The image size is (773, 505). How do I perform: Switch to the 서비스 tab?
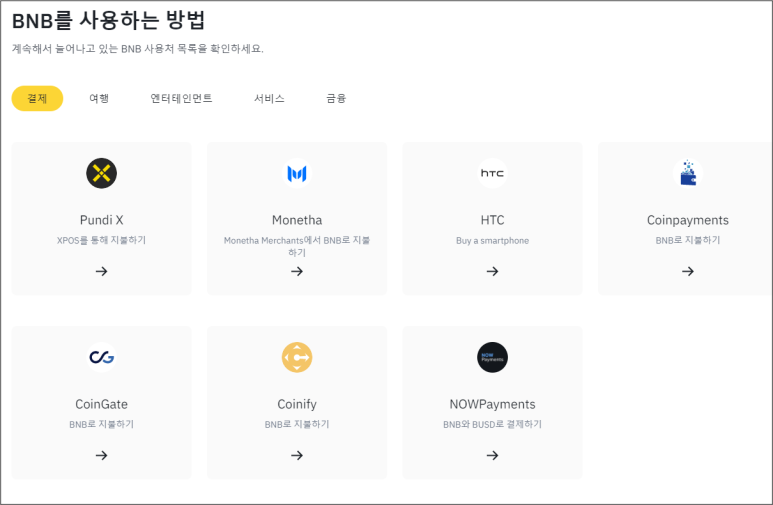pos(269,98)
